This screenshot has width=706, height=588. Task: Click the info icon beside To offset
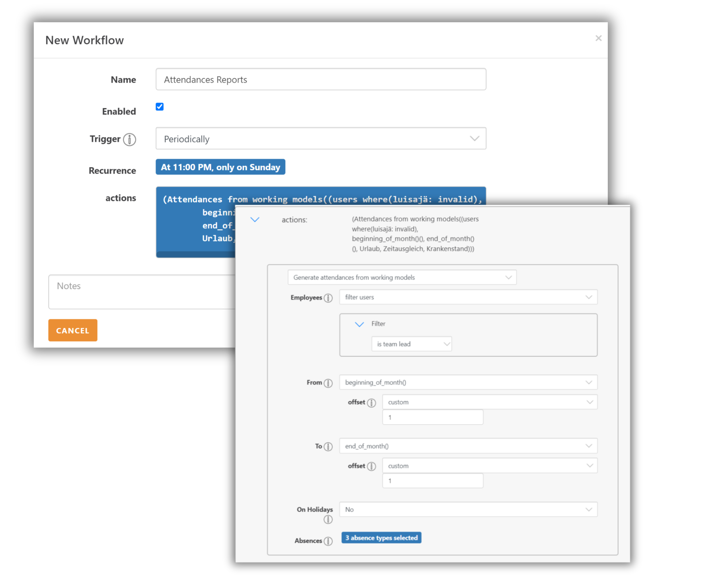tap(371, 466)
